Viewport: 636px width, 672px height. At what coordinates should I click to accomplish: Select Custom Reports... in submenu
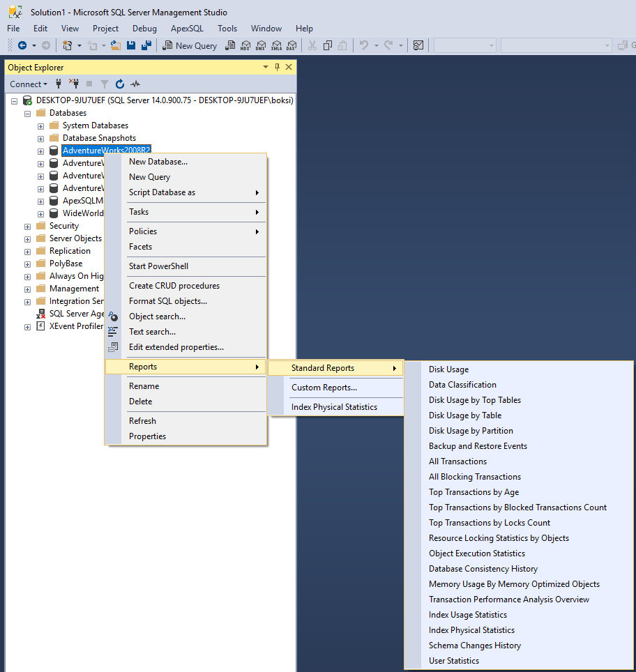click(336, 388)
